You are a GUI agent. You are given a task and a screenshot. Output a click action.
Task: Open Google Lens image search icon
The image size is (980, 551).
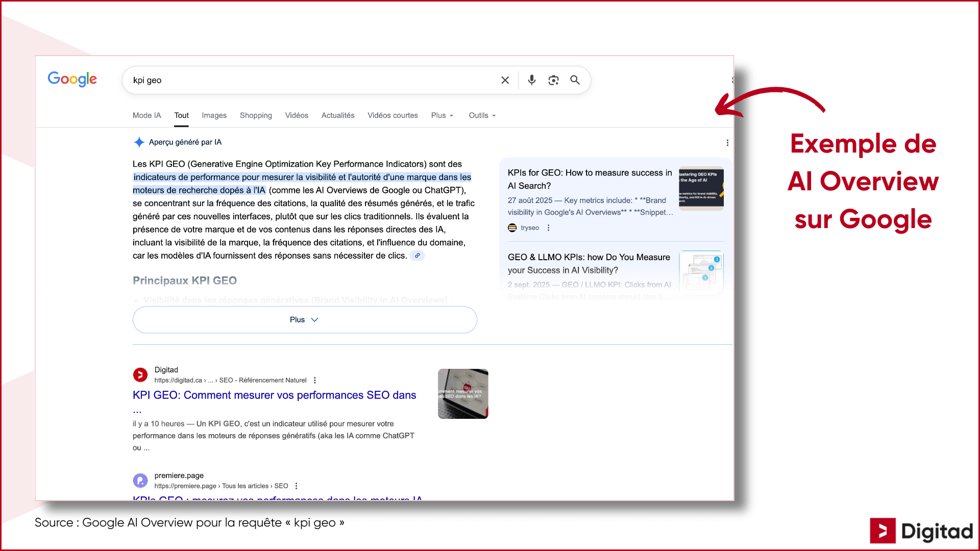coord(553,80)
